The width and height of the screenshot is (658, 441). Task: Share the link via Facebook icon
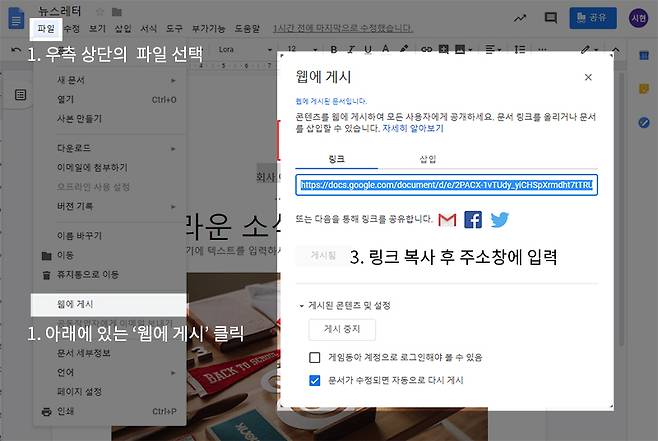pyautogui.click(x=473, y=219)
